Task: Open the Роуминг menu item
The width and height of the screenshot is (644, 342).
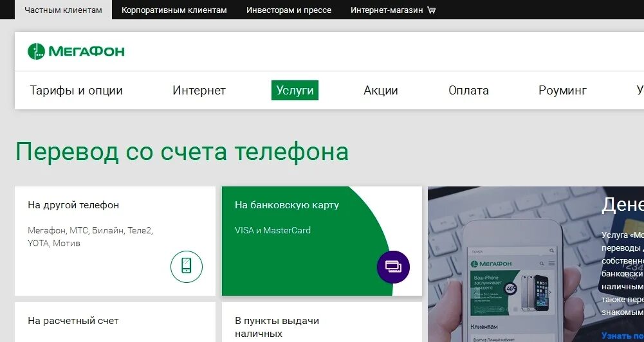Action: [x=563, y=91]
